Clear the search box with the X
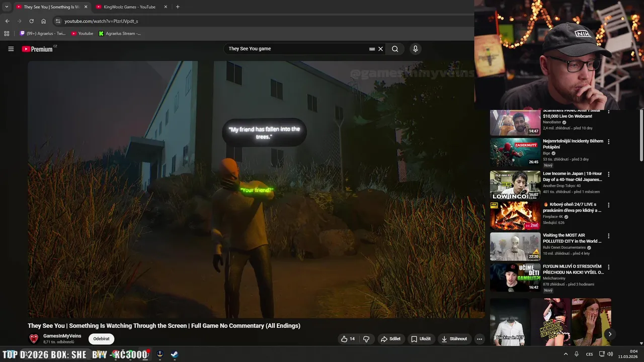 [x=381, y=49]
